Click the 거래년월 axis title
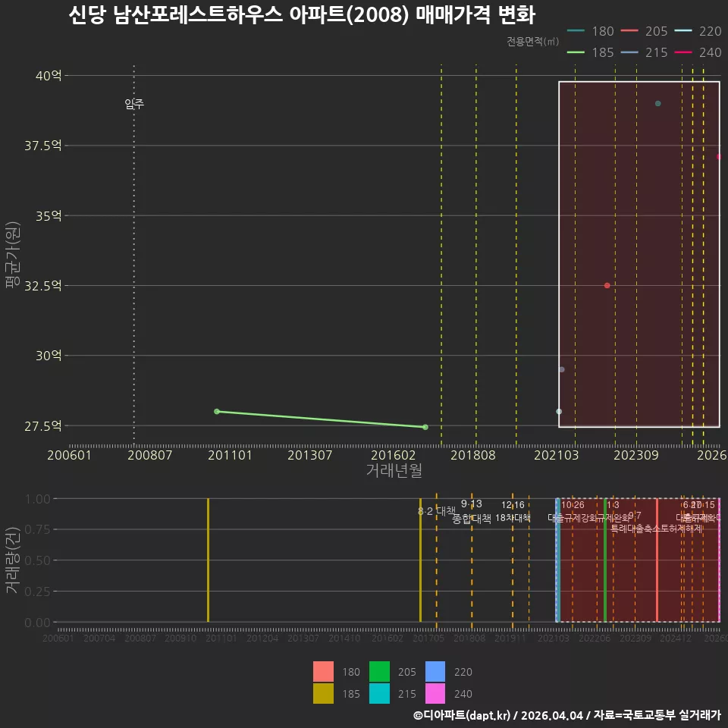Viewport: 728px width, 728px height. [x=394, y=470]
